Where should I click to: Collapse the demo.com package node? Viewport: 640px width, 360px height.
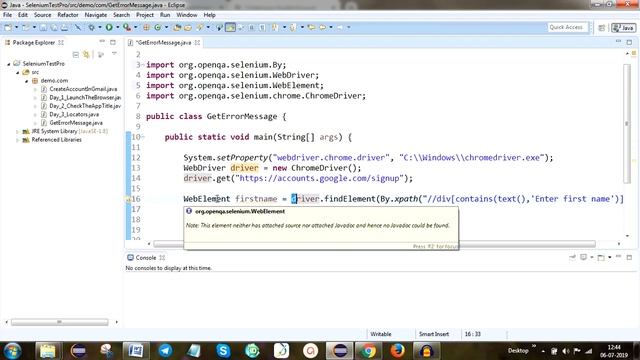coord(27,81)
